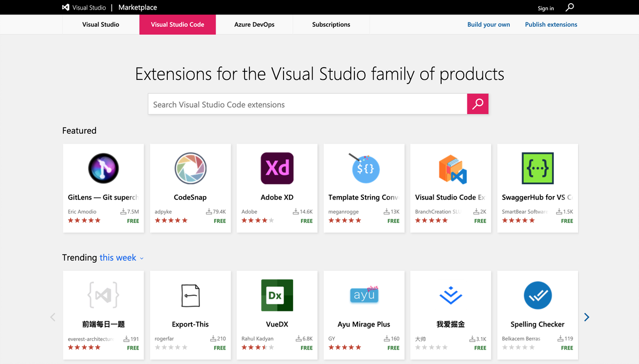Screen dimensions: 639x364
Task: Click the Ayu Mirage Plus icon
Action: point(364,295)
